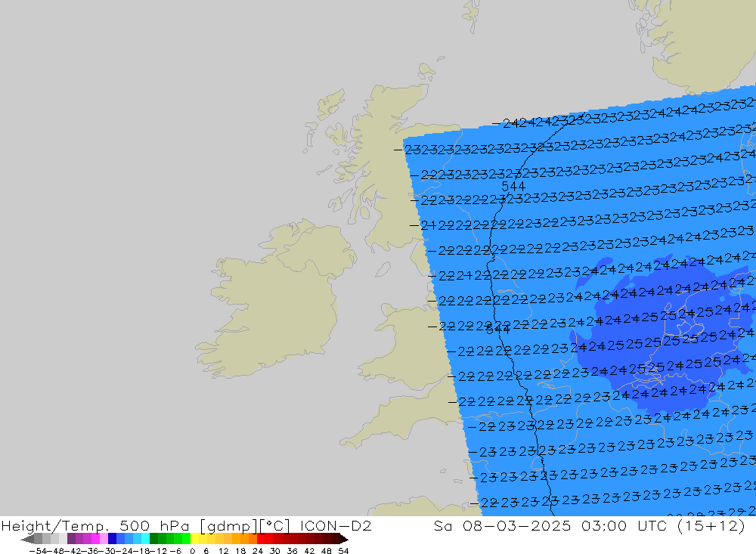Click the lower '544' contour label over England
Screen dimensions: 756x554
coord(498,330)
